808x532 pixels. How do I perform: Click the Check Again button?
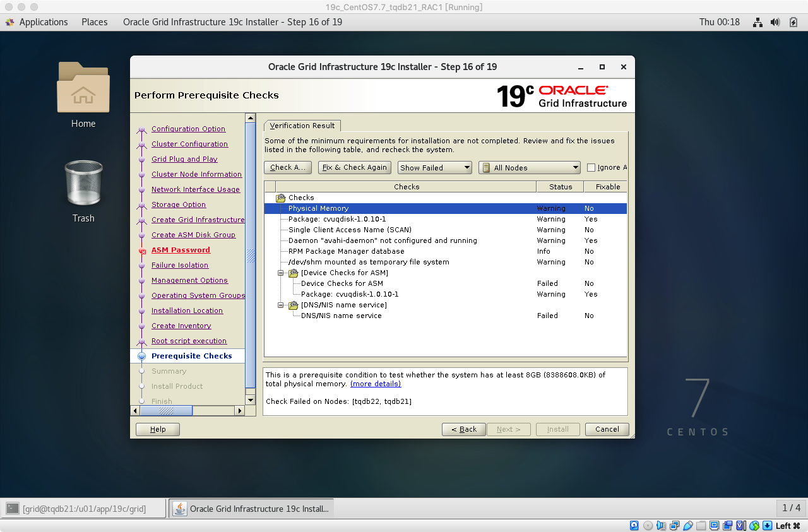point(288,167)
